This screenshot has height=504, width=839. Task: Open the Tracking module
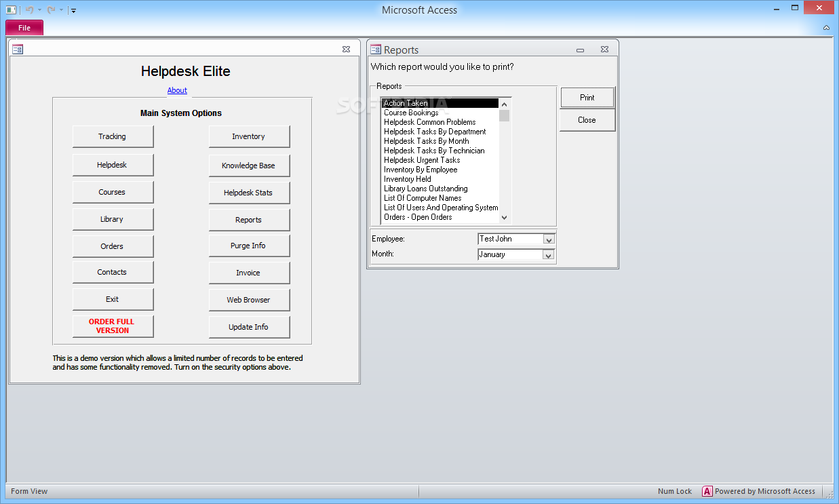113,136
